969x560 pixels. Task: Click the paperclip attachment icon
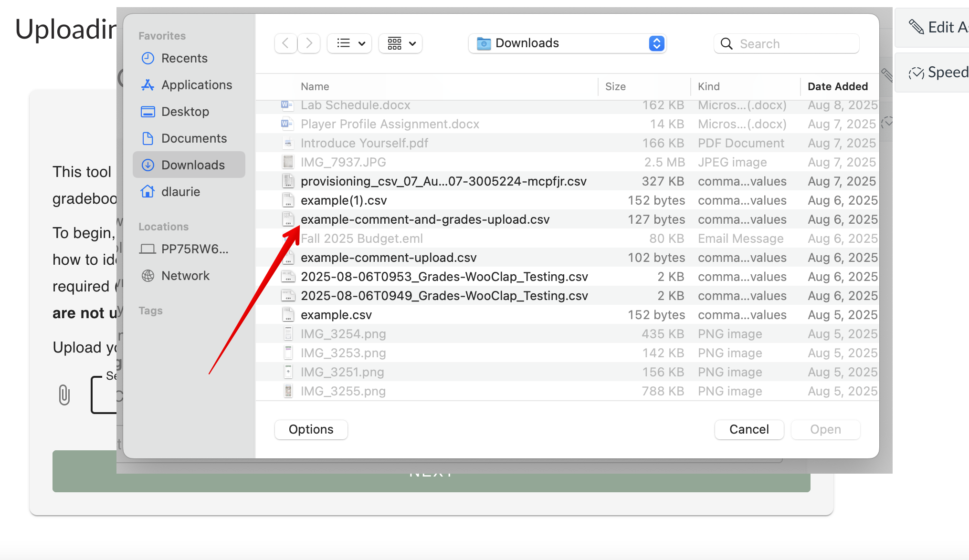tap(64, 394)
